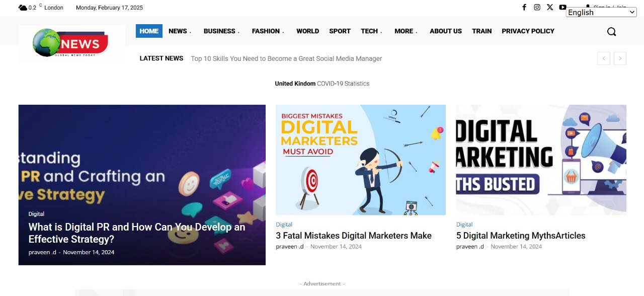Click the search magnifier icon
This screenshot has width=644, height=296.
click(x=611, y=32)
